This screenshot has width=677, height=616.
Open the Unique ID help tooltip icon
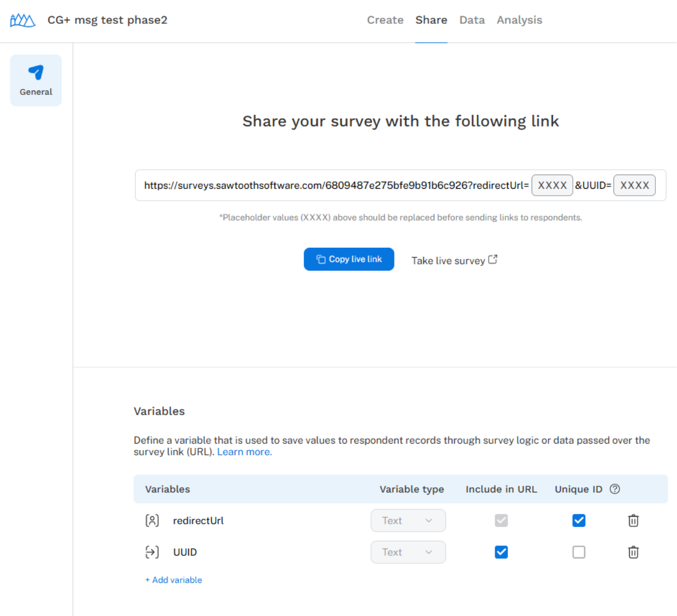(615, 489)
